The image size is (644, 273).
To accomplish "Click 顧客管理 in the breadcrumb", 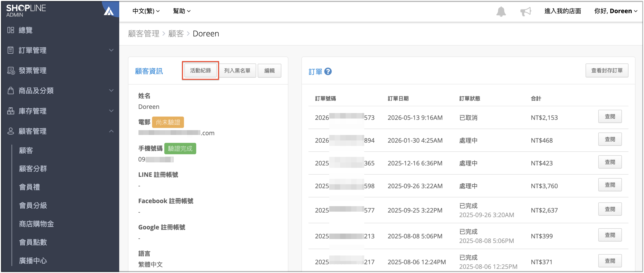I will [x=143, y=34].
